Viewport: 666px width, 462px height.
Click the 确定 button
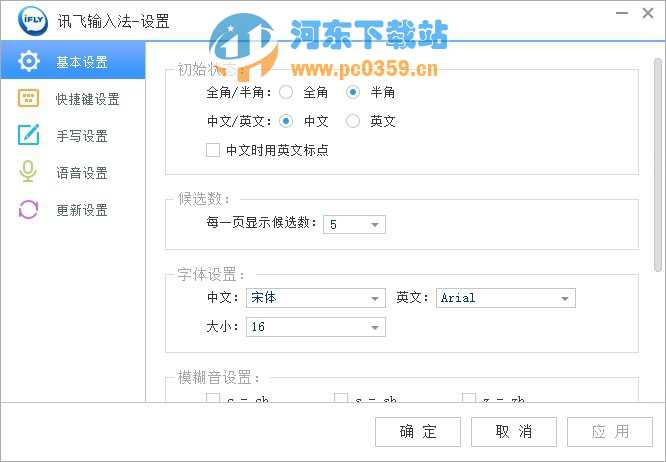coord(418,432)
